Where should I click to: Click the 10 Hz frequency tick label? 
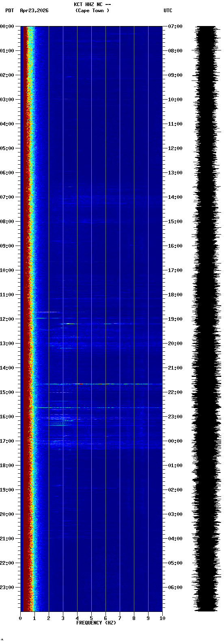click(162, 618)
